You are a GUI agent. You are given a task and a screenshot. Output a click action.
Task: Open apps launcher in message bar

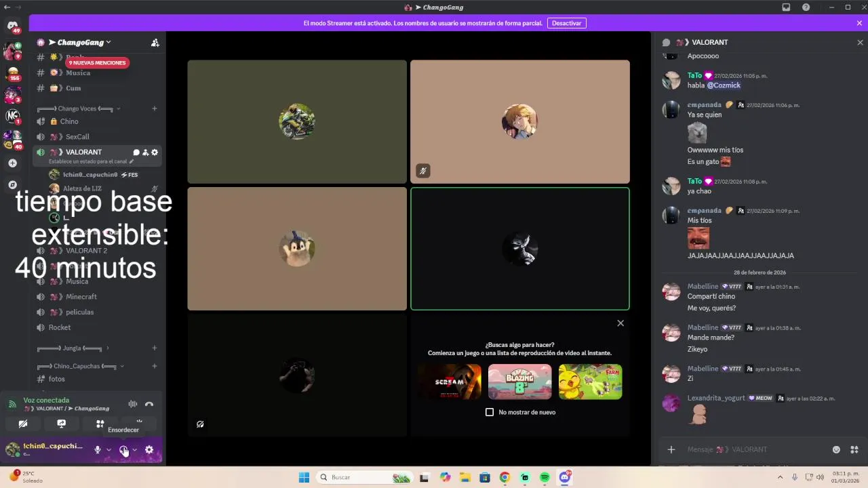coord(854,449)
